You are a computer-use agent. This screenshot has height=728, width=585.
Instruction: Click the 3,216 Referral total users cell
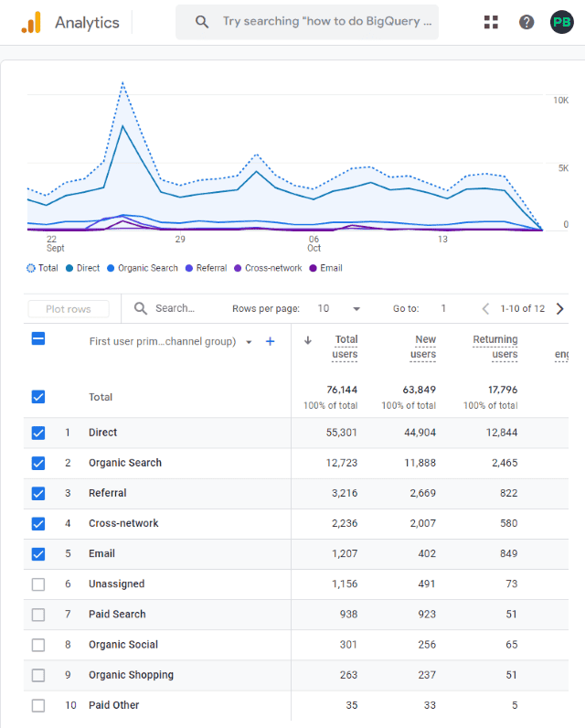tap(345, 493)
